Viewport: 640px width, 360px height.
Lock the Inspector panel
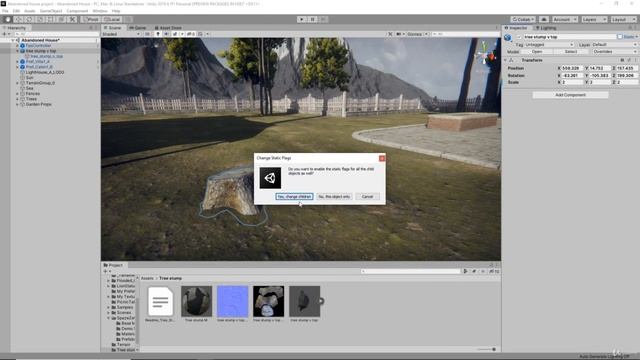click(630, 28)
